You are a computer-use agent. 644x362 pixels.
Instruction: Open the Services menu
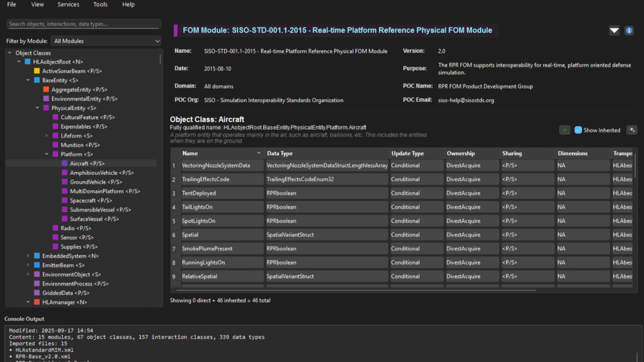coord(68,5)
